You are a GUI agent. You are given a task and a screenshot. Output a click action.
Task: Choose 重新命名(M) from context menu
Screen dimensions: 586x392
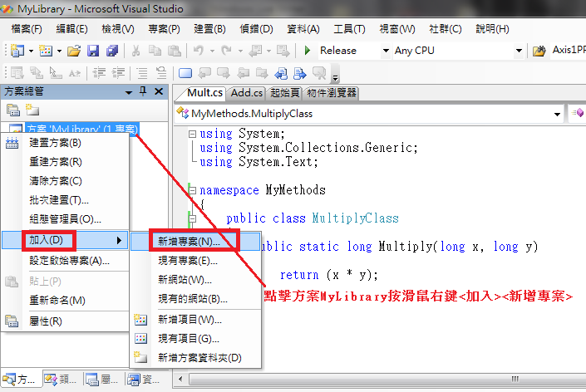(66, 300)
